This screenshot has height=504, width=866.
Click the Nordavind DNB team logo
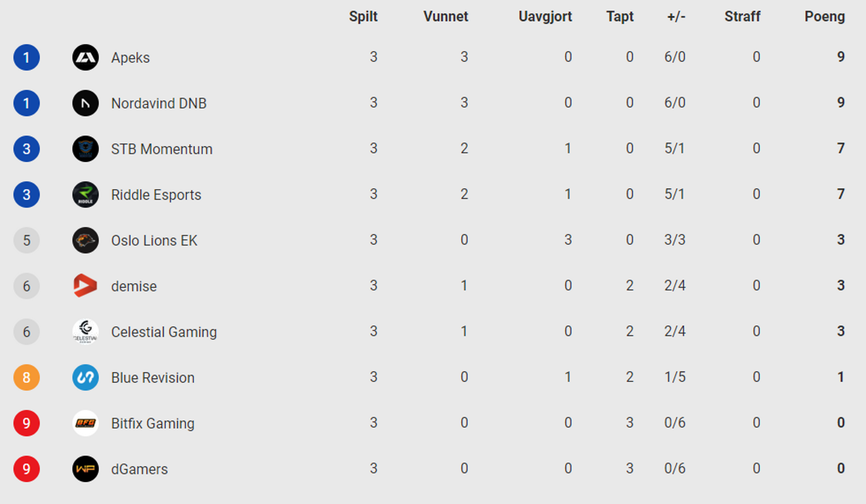[x=85, y=103]
